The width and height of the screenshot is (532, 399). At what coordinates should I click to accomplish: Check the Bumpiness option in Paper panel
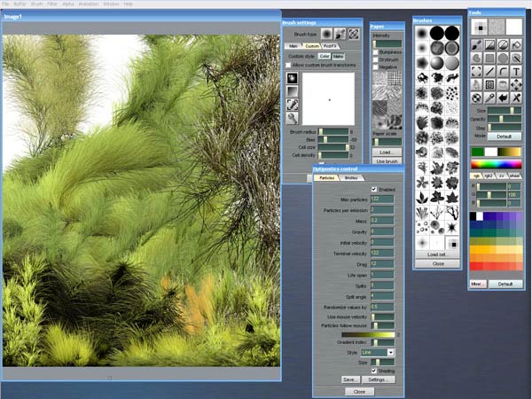(376, 53)
